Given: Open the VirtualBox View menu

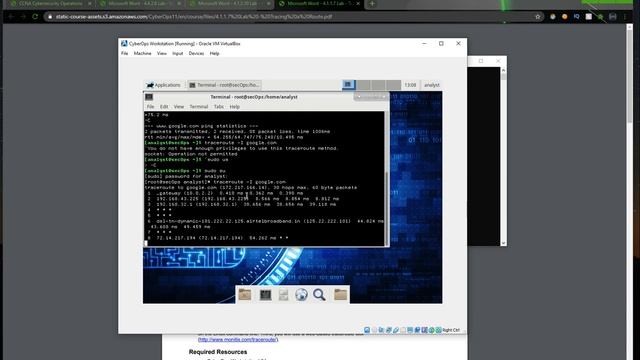Looking at the screenshot, I should coord(162,53).
